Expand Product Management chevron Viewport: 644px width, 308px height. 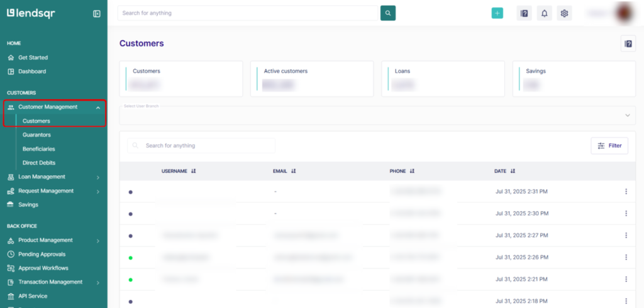(97, 241)
